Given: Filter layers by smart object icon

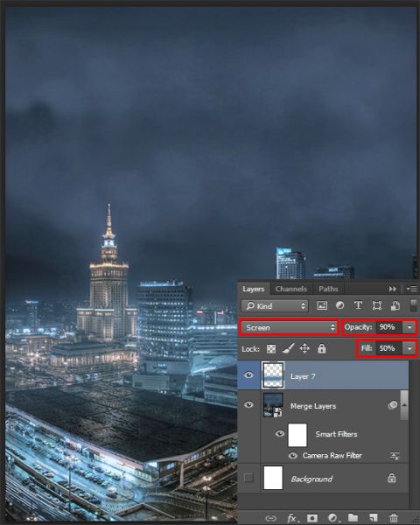Looking at the screenshot, I should click(395, 305).
